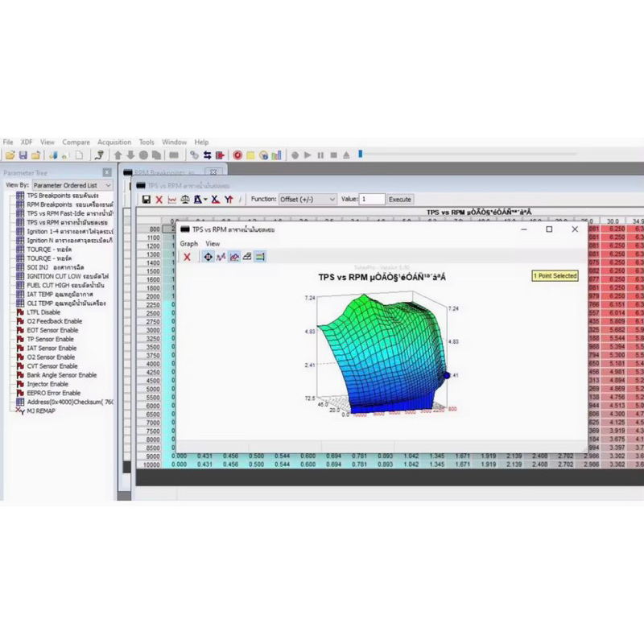Open the Acquisition menu
644x644 pixels.
point(114,142)
